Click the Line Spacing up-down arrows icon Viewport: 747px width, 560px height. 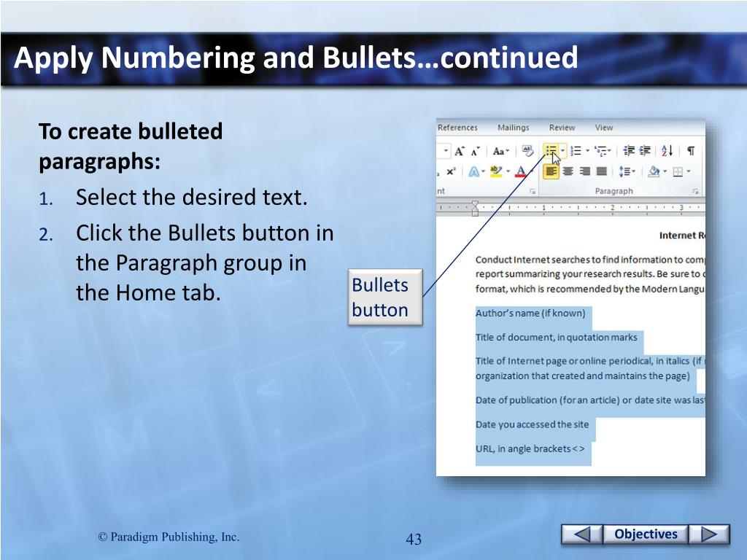point(624,171)
